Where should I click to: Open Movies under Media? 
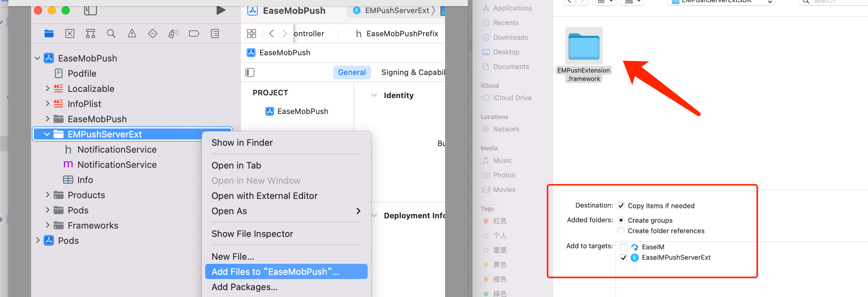(x=499, y=190)
